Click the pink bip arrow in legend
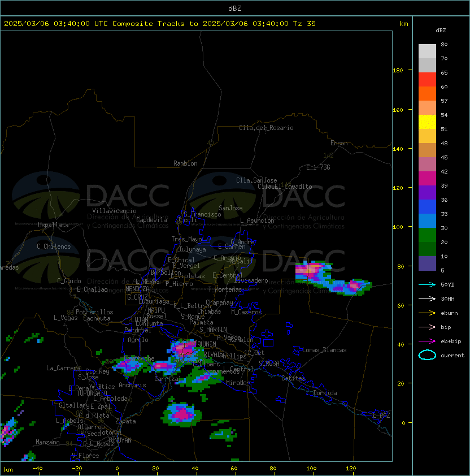Viewport: 470px width, 476px height. (427, 327)
